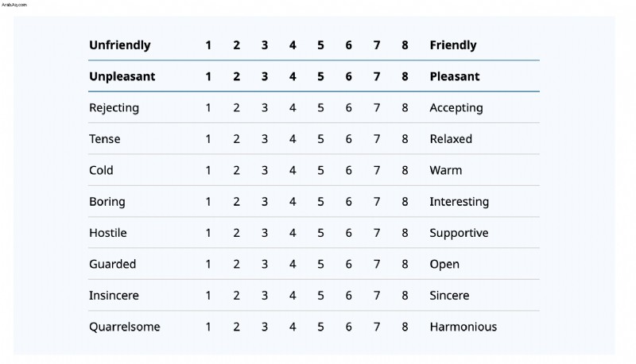The width and height of the screenshot is (636, 364).
Task: Pick rating 6 in the Quarrelsome–Harmonious row
Action: coord(348,327)
